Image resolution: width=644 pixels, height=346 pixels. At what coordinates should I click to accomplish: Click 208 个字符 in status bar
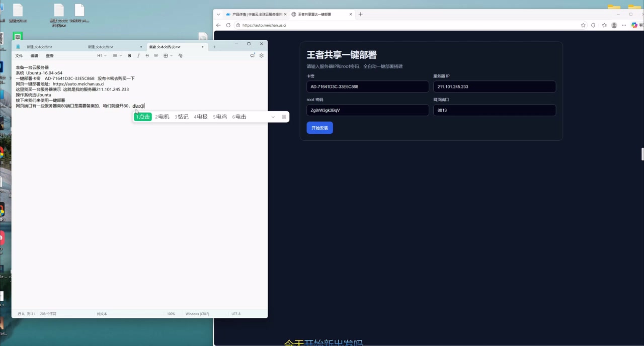click(48, 314)
